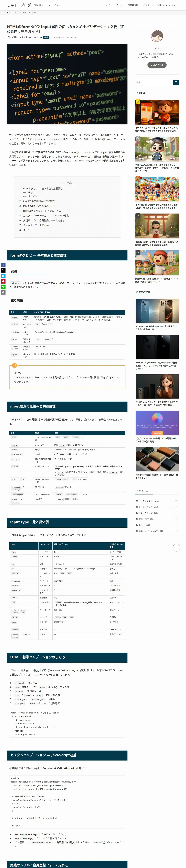Jump to カスタムバリデーション in contents
This screenshot has width=186, height=868.
coord(46,216)
